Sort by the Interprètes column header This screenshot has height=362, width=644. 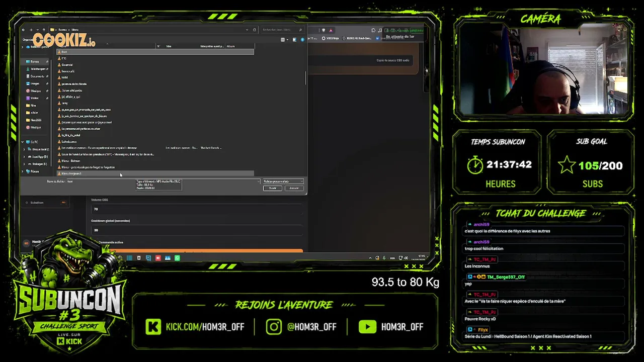(x=212, y=46)
